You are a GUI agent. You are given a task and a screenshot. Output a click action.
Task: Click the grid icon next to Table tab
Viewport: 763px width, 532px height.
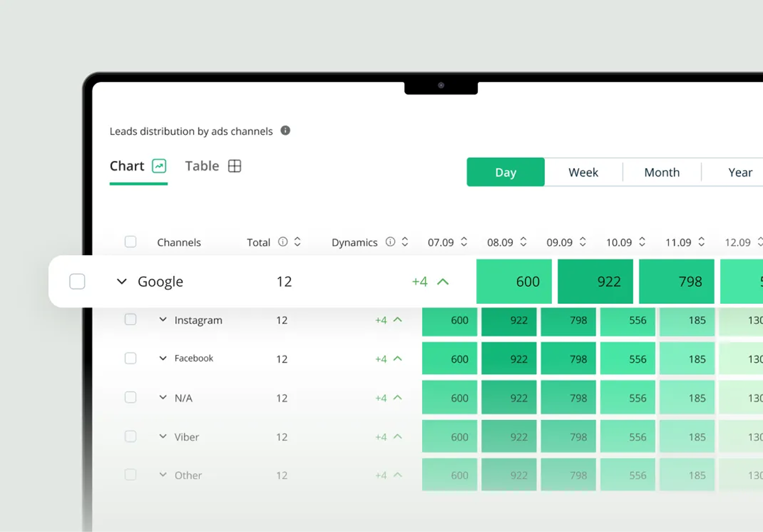235,166
